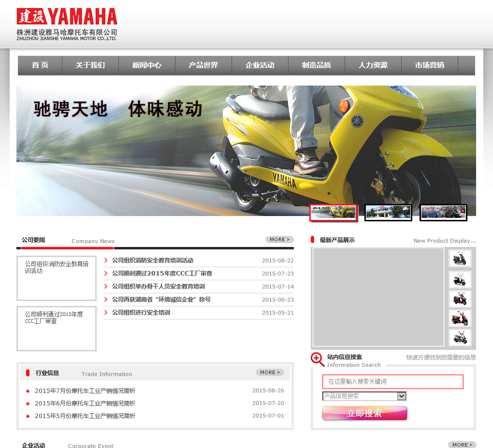This screenshot has width=493, height=448.
Task: Select first dark scooter product thumbnail
Action: coord(460,259)
